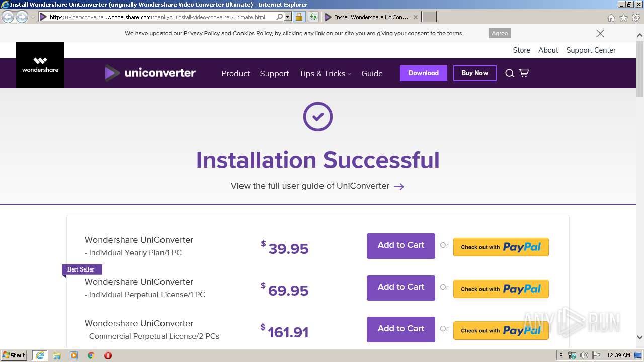The width and height of the screenshot is (644, 362).
Task: Open the Support menu item
Action: point(274,73)
